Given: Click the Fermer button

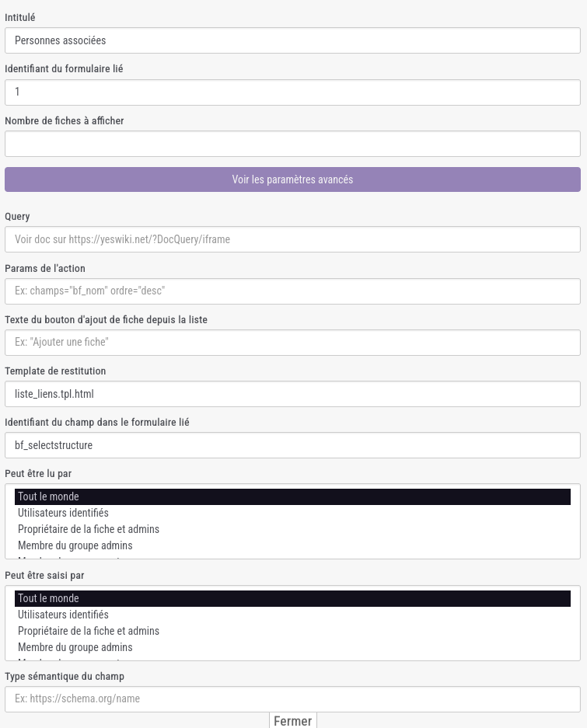Looking at the screenshot, I should (x=293, y=721).
